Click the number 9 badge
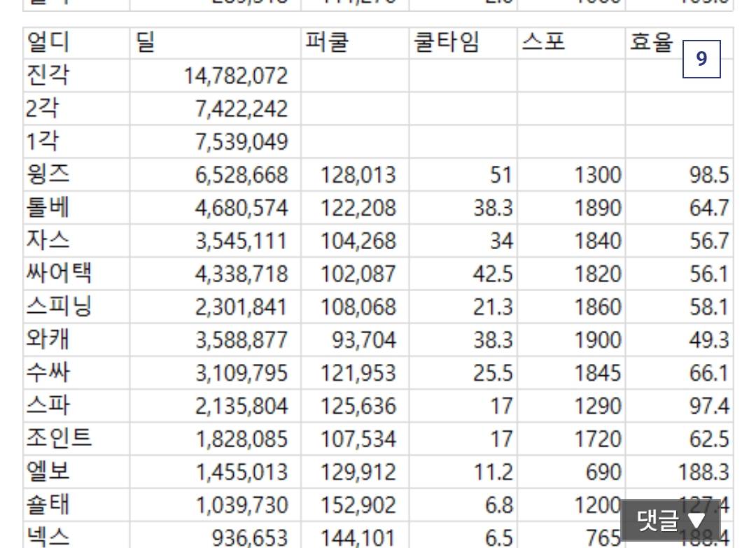Viewport: 756px width, 548px height. (x=701, y=59)
